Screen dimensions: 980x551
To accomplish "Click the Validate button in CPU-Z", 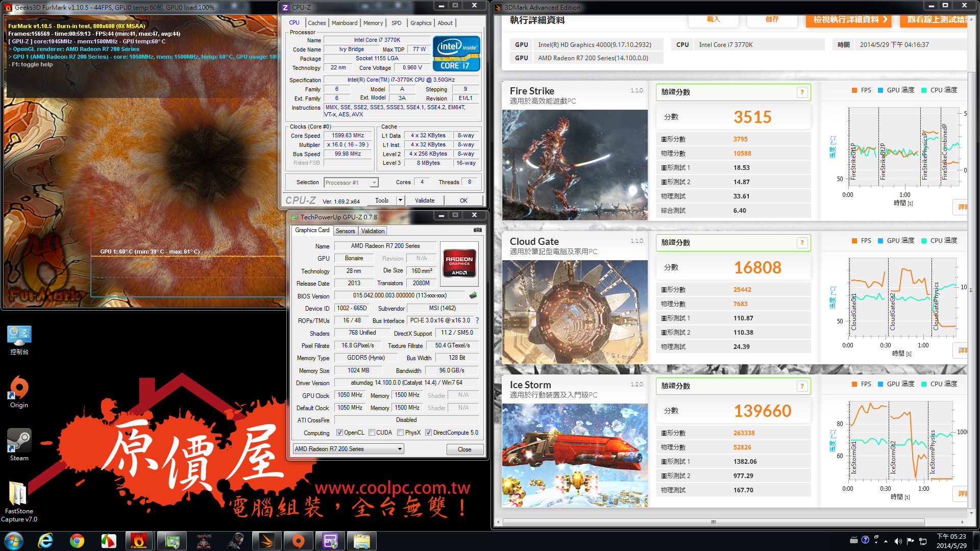I will click(x=425, y=201).
